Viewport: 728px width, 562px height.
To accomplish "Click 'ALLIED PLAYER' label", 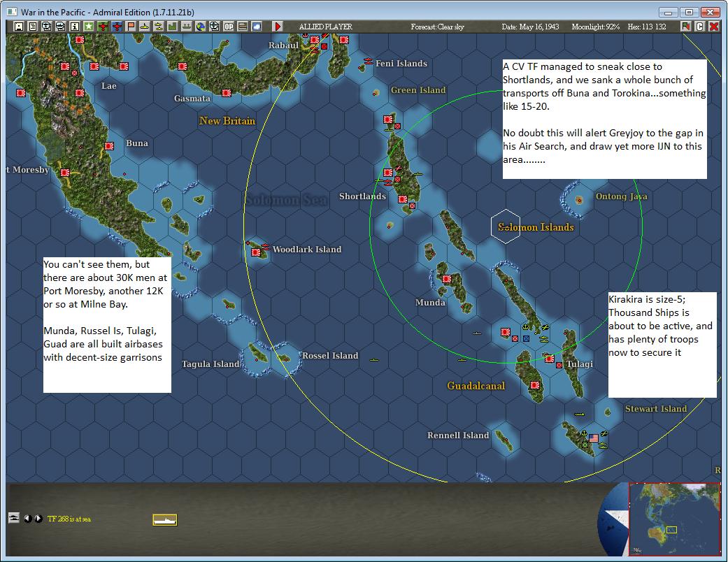I will 325,27.
